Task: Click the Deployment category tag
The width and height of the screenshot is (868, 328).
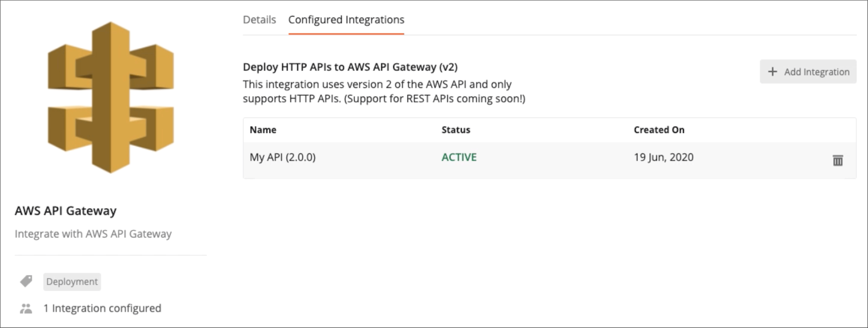Action: 72,281
